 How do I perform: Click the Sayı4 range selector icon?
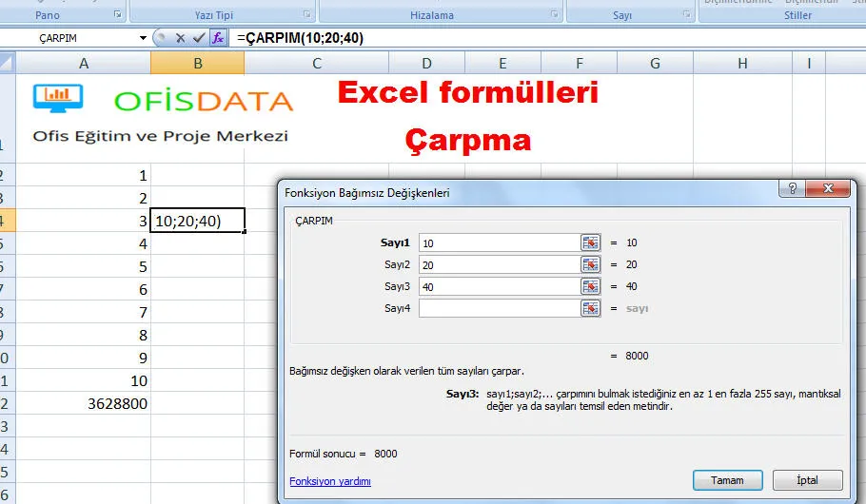[x=591, y=308]
